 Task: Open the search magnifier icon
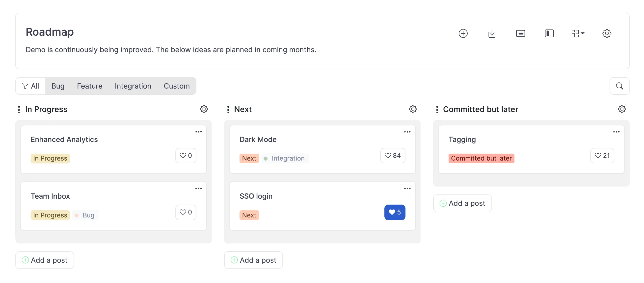point(619,86)
